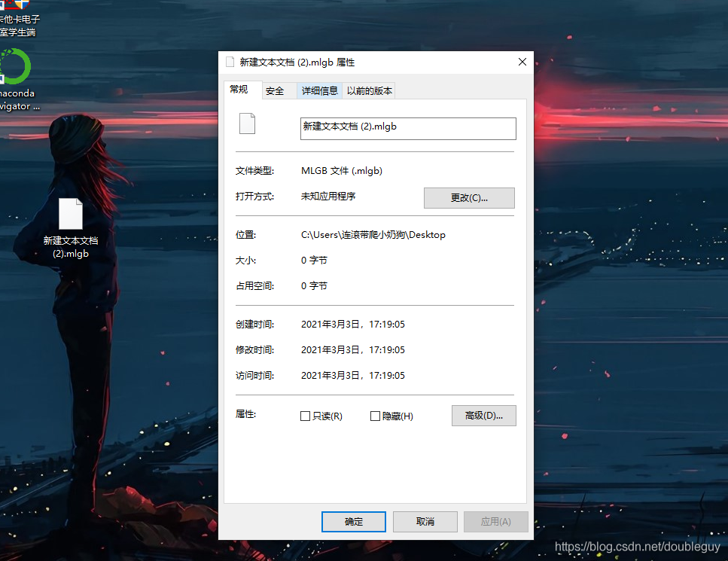This screenshot has height=561, width=728.
Task: Enable the 只读(R) read-only checkbox
Action: pyautogui.click(x=305, y=416)
